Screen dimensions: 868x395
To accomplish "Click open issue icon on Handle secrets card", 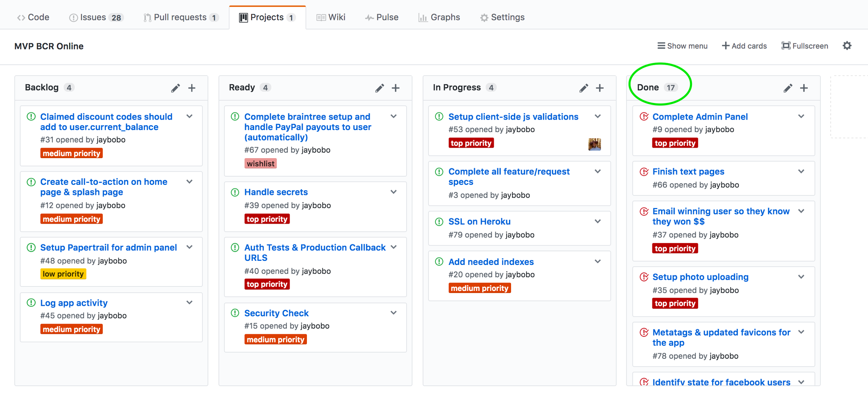I will click(x=235, y=192).
